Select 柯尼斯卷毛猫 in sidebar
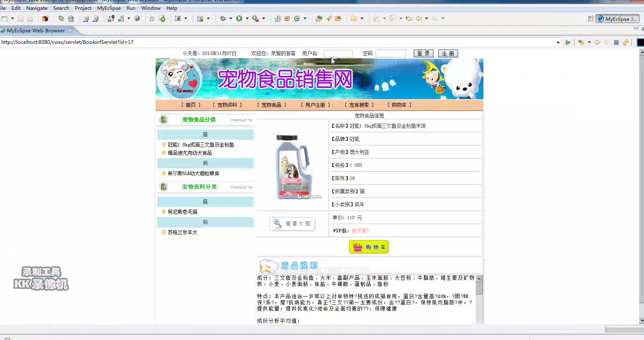 point(182,212)
